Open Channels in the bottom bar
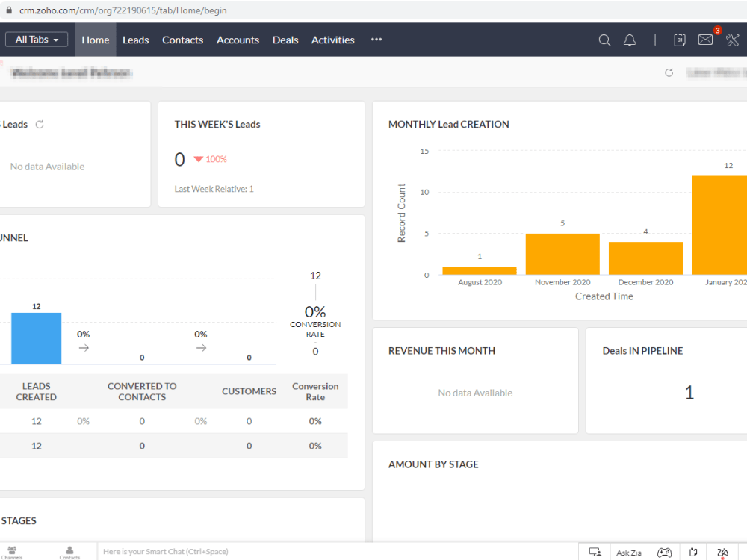747x560 pixels. [12, 553]
